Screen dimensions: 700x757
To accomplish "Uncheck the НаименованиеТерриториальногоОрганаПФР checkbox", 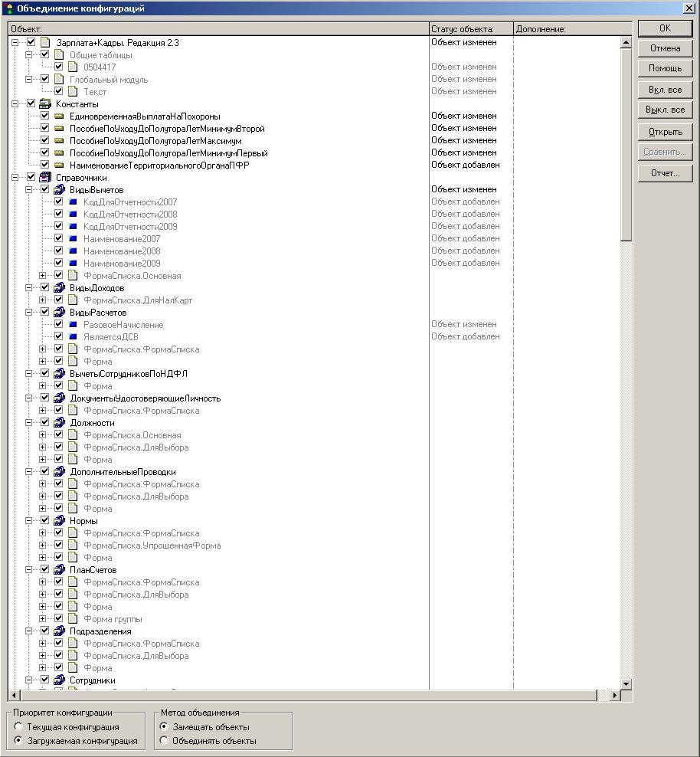I will coord(44,165).
